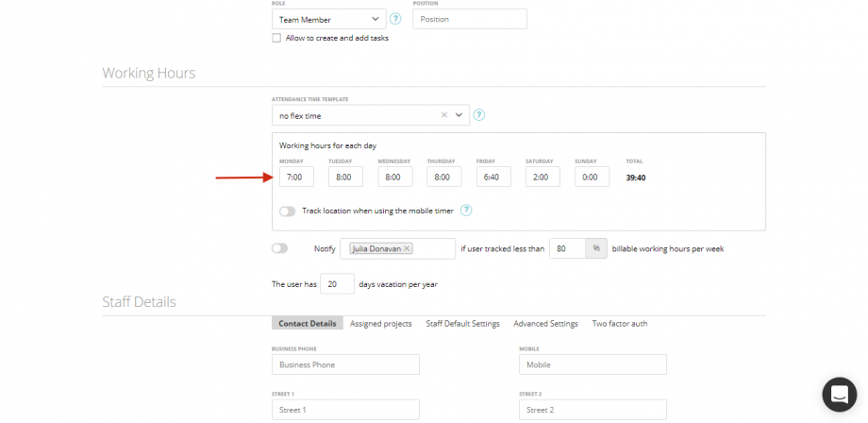Select the Contact Details tab

tap(308, 323)
